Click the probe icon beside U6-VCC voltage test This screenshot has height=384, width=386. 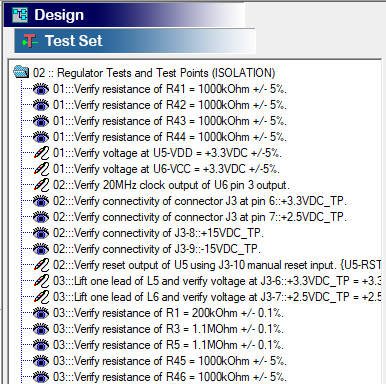(x=41, y=169)
